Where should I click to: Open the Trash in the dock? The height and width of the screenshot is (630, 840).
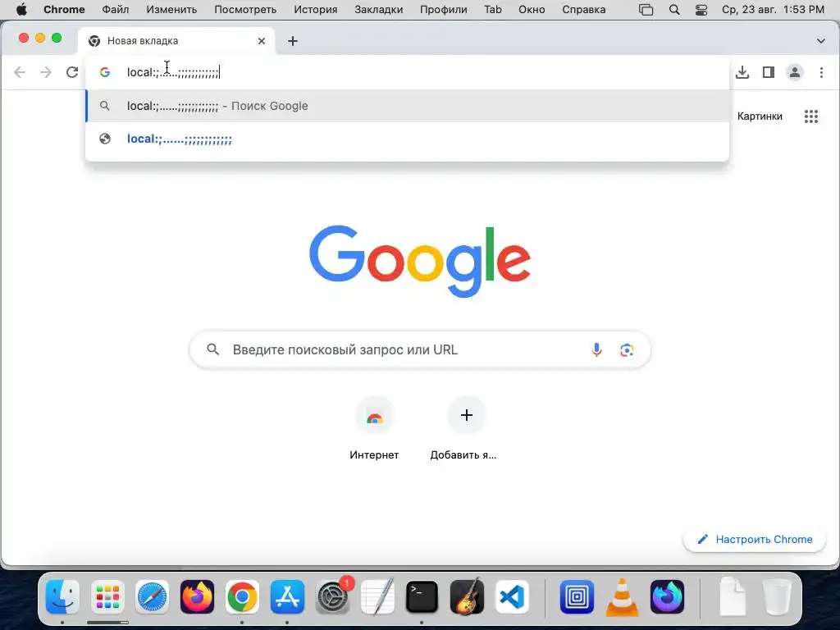tap(777, 597)
